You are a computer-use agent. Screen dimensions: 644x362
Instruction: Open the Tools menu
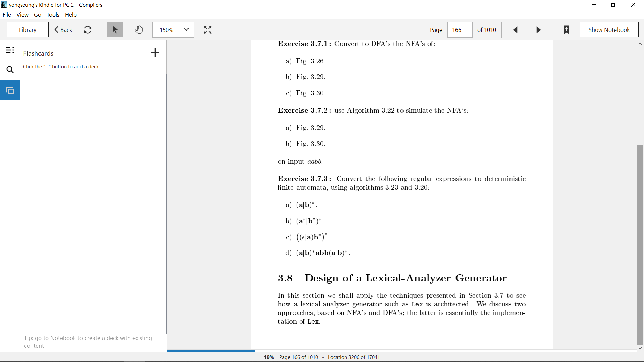(x=53, y=15)
